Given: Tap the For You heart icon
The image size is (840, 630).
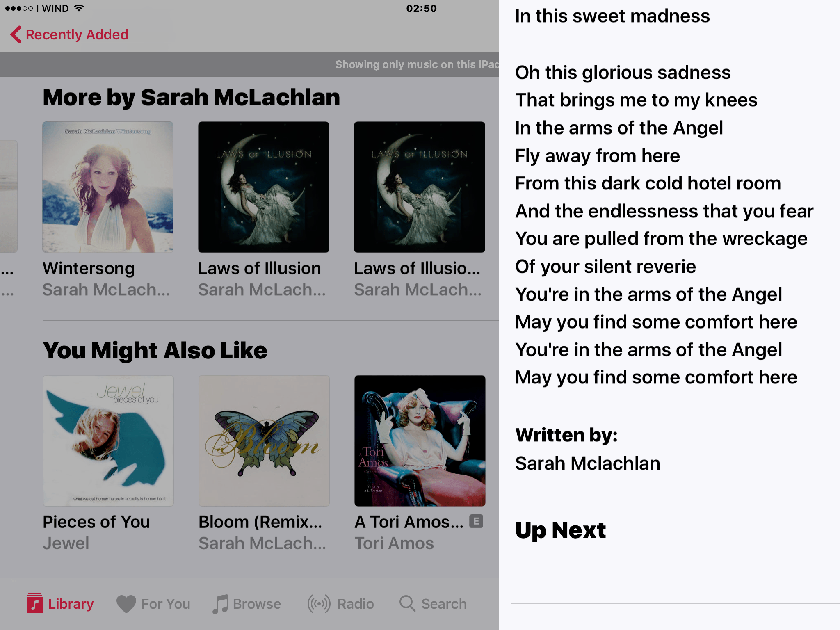Looking at the screenshot, I should [x=126, y=604].
